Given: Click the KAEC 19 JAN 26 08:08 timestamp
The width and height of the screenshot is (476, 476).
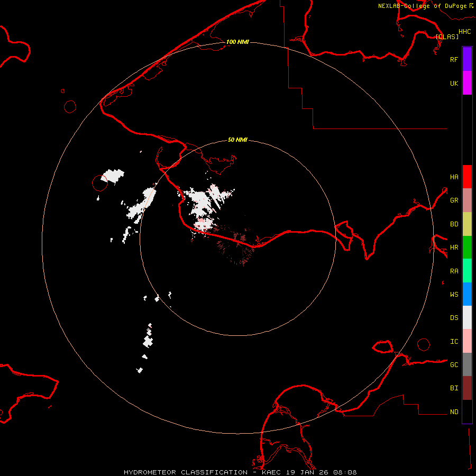Looking at the screenshot, I should [x=309, y=472].
